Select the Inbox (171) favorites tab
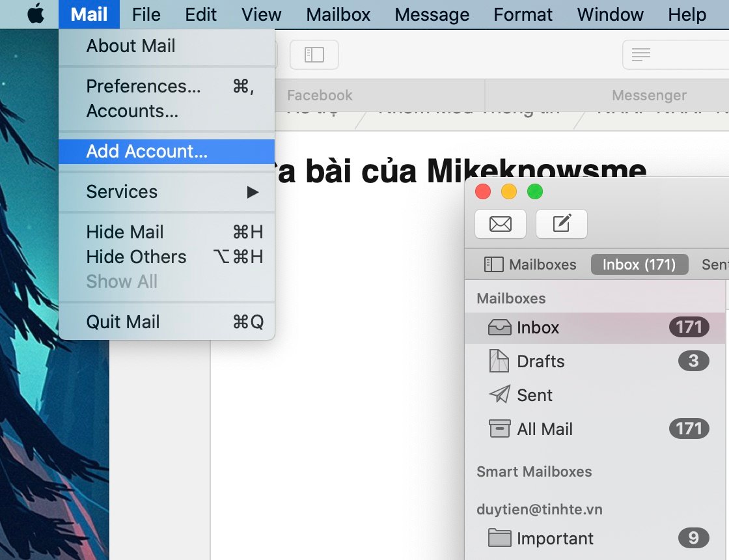The image size is (729, 560). tap(639, 264)
